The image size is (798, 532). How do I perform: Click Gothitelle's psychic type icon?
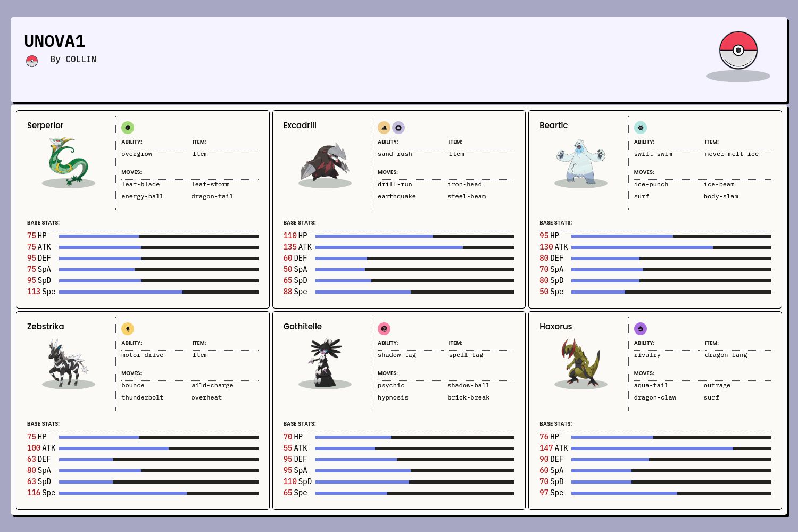(x=384, y=329)
